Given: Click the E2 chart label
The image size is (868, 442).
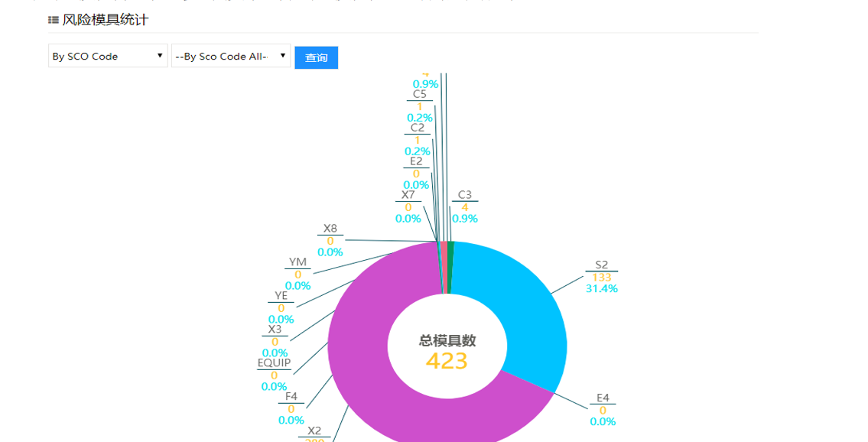Looking at the screenshot, I should 416,173.
